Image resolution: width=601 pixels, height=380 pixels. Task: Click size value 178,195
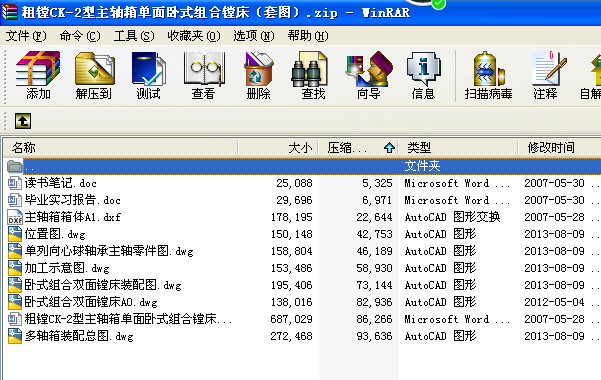coord(292,217)
